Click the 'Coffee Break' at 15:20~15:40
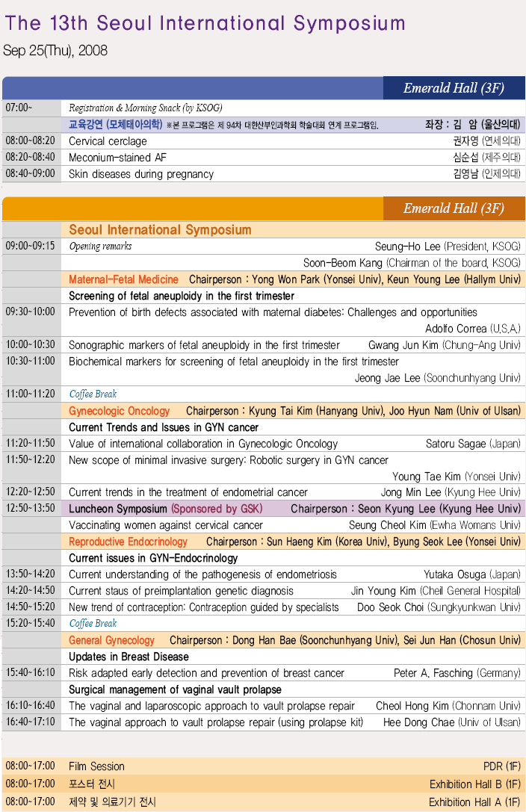The width and height of the screenshot is (526, 812). [93, 624]
